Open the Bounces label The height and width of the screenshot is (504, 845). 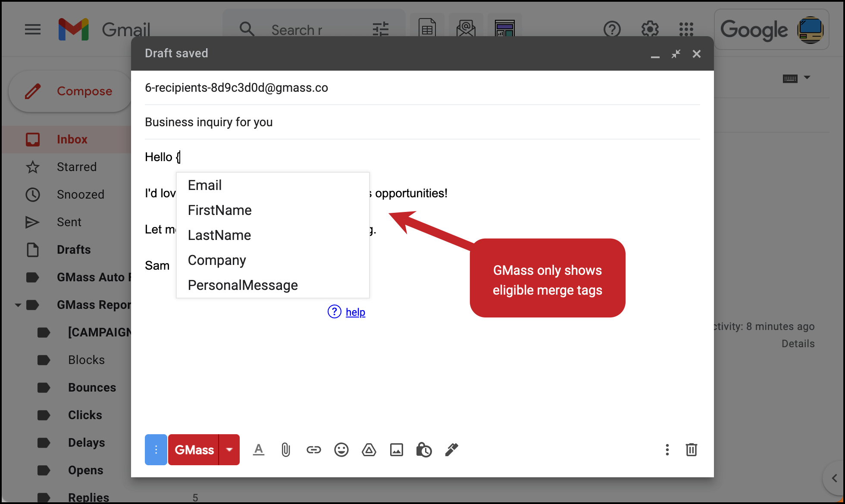pos(67,388)
